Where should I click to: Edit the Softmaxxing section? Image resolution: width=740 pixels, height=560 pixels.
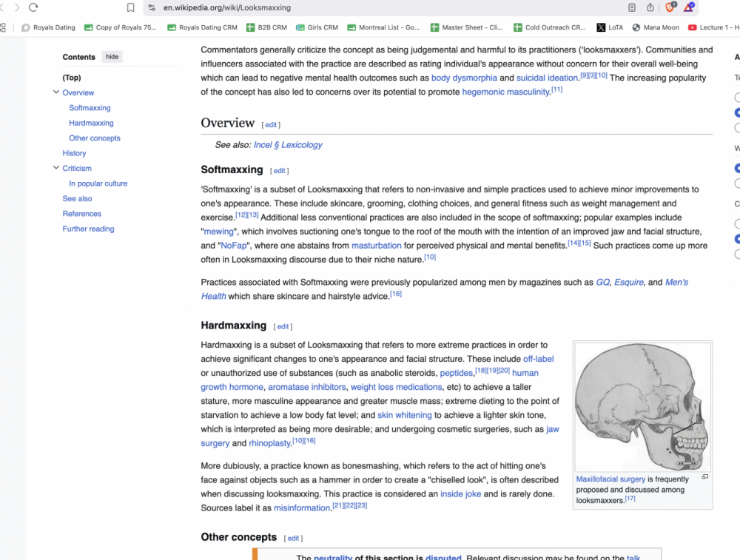pyautogui.click(x=280, y=171)
